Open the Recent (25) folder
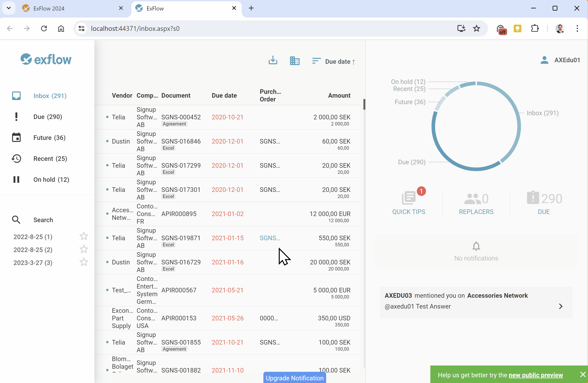588x383 pixels. [50, 159]
